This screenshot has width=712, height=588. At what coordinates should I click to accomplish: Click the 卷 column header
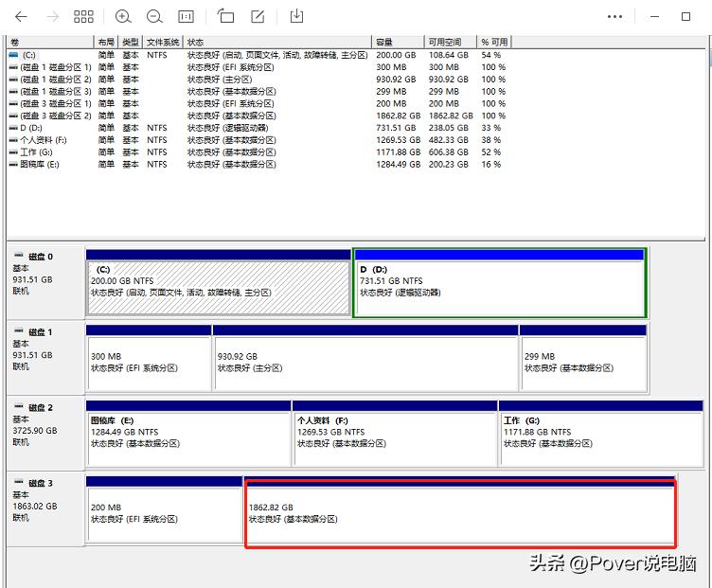14,43
